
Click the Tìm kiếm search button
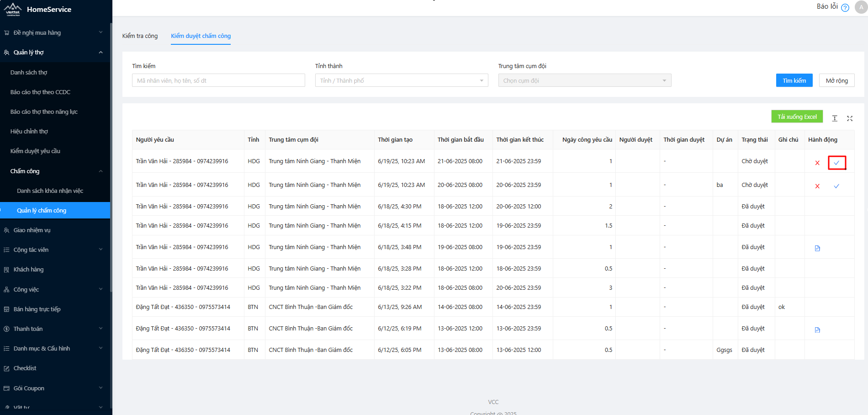click(794, 80)
